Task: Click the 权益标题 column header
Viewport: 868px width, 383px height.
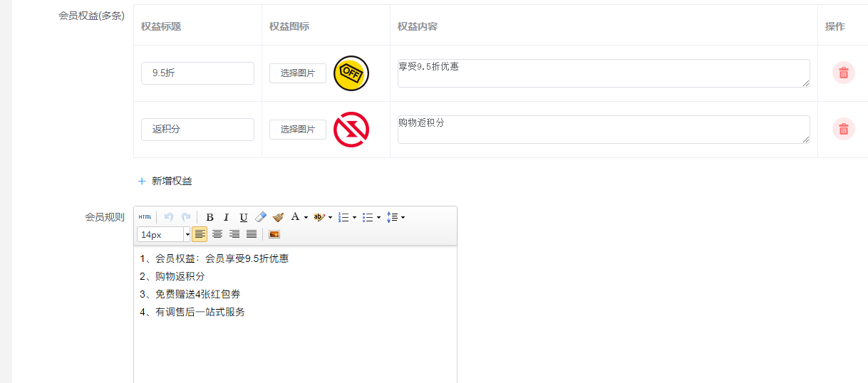Action: 161,26
